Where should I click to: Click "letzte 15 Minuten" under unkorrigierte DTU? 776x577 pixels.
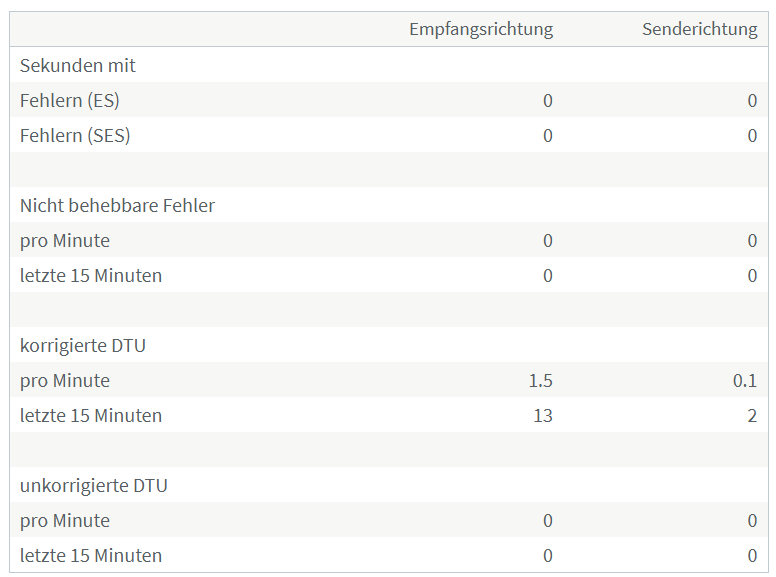(x=91, y=555)
